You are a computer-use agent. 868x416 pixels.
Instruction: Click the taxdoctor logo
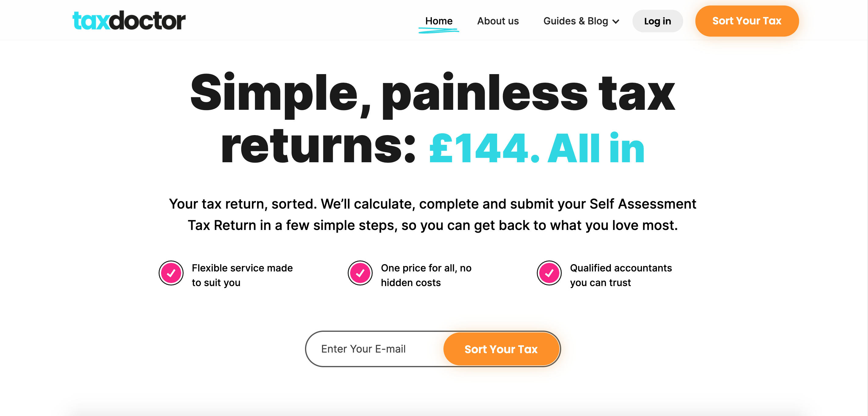pos(129,20)
